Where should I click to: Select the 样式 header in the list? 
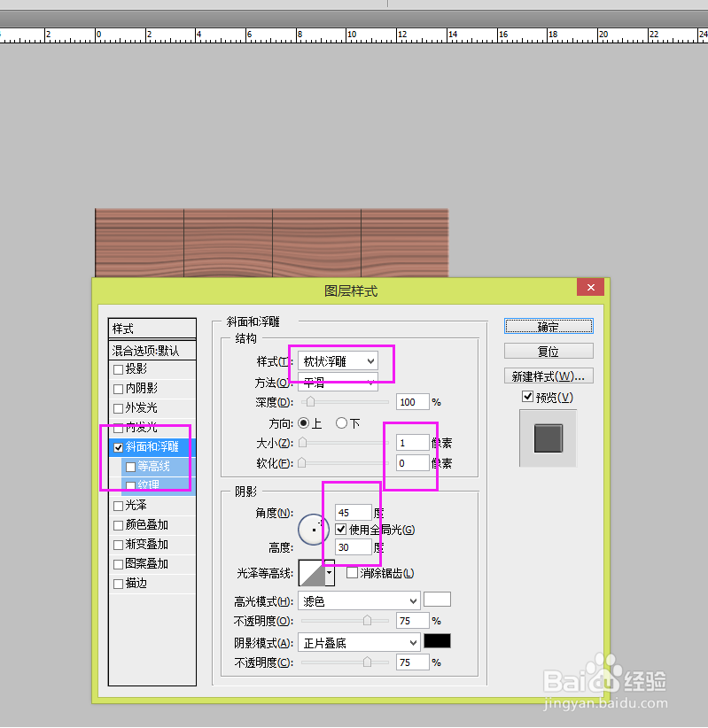152,329
